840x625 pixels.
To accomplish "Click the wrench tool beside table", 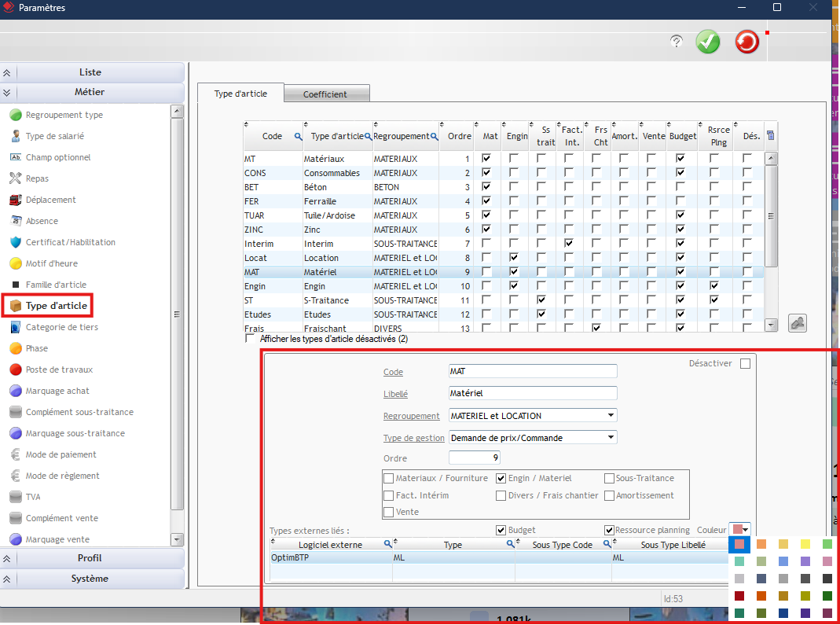I will [797, 323].
